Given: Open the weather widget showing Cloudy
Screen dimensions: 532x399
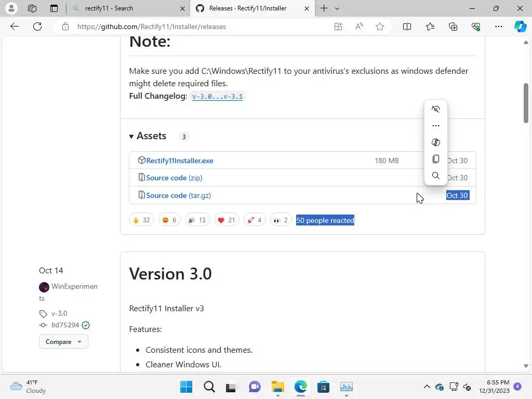Looking at the screenshot, I should tap(28, 387).
